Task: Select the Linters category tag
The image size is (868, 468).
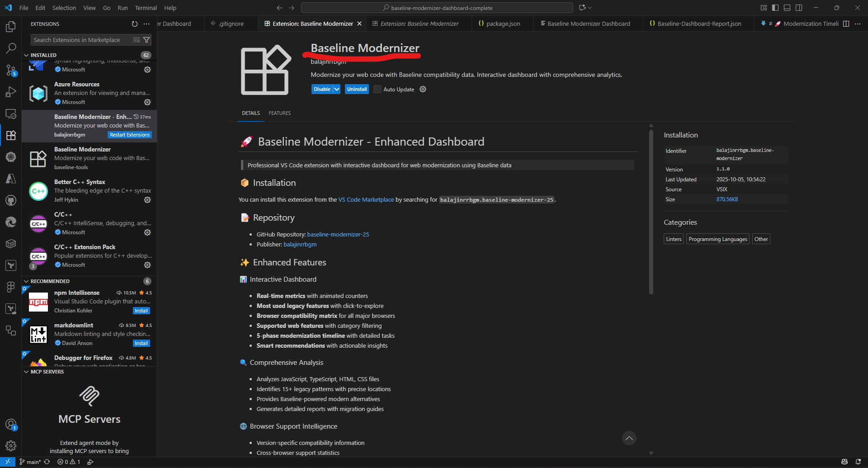Action: [674, 239]
